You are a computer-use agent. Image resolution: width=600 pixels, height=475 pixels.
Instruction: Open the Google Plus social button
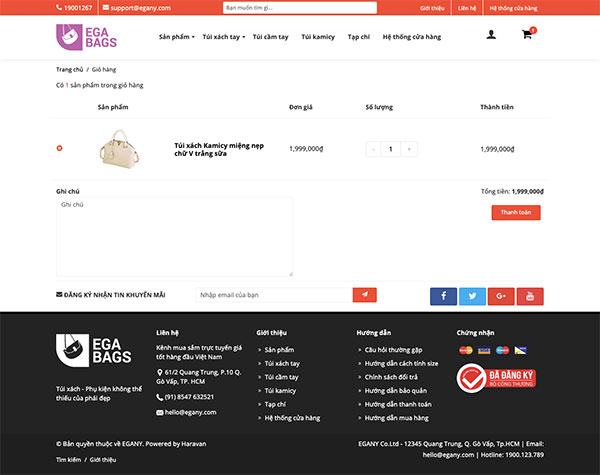501,296
